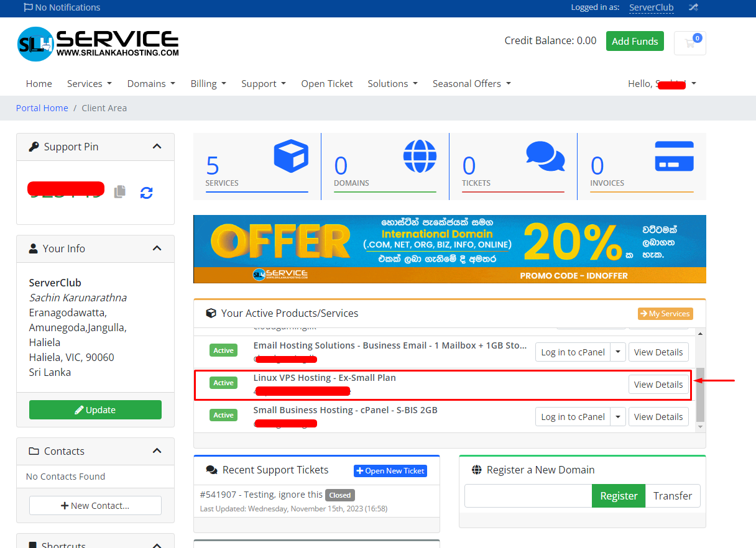The height and width of the screenshot is (548, 756).
Task: Collapse the Contacts panel
Action: click(x=157, y=451)
